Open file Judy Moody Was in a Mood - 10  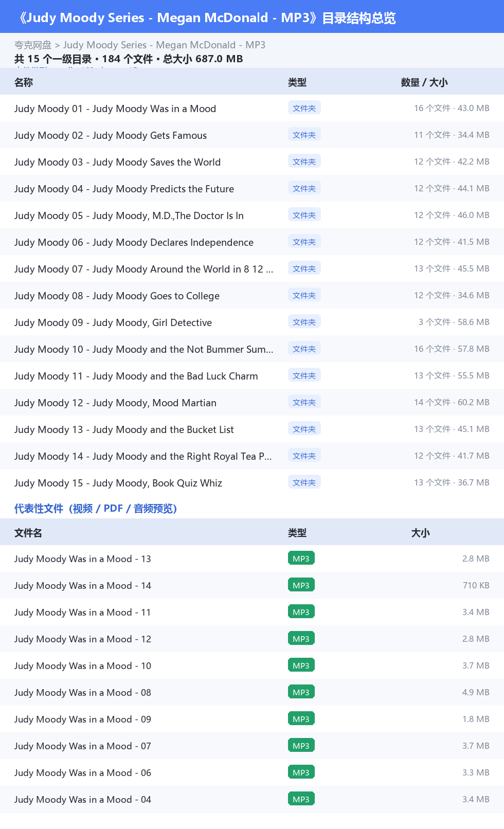point(83,666)
